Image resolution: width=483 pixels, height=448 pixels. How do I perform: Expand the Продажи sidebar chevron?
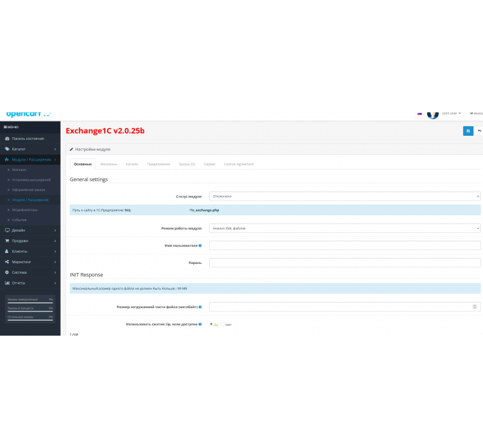click(x=55, y=241)
